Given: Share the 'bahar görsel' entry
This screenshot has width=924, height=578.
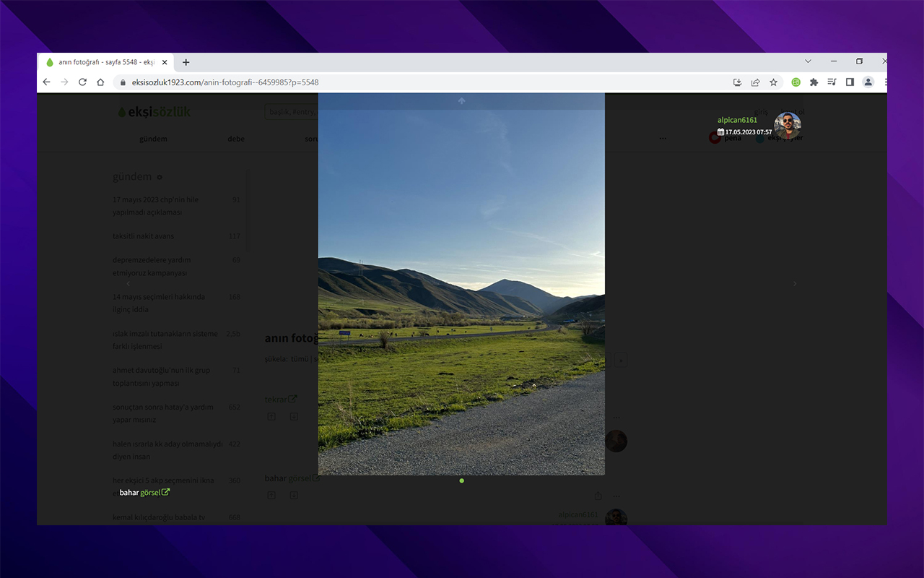Looking at the screenshot, I should pyautogui.click(x=598, y=496).
